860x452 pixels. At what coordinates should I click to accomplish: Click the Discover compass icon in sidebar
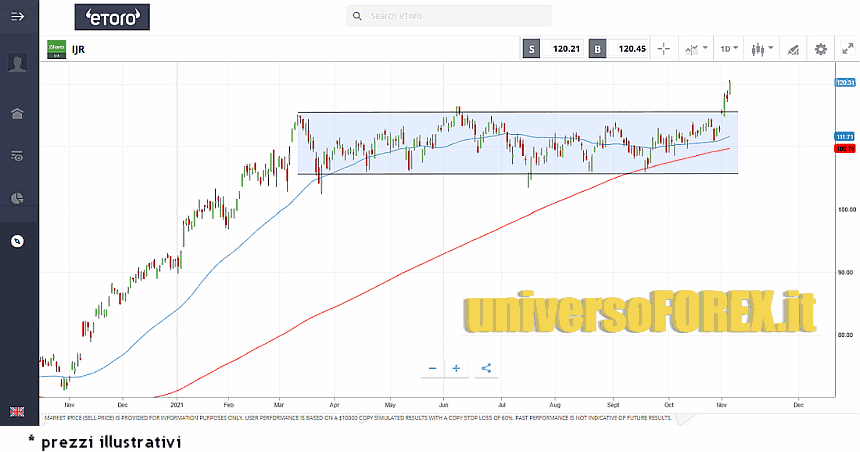click(x=17, y=241)
